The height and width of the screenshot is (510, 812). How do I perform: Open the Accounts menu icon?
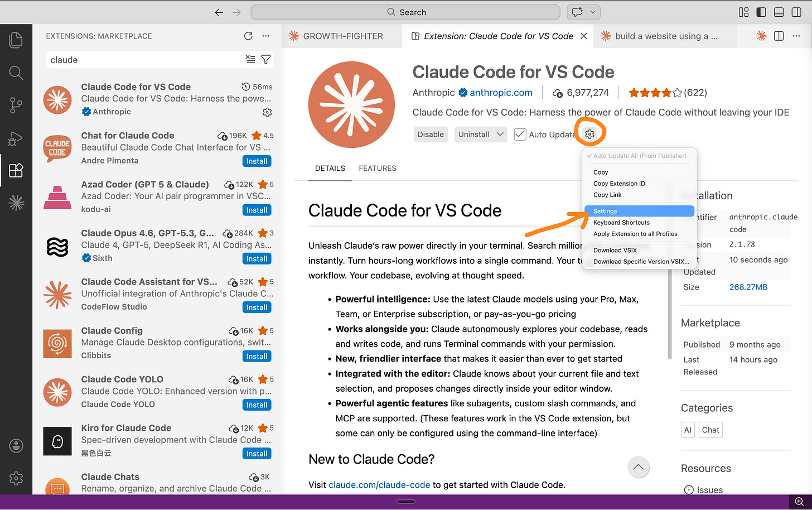pos(16,445)
